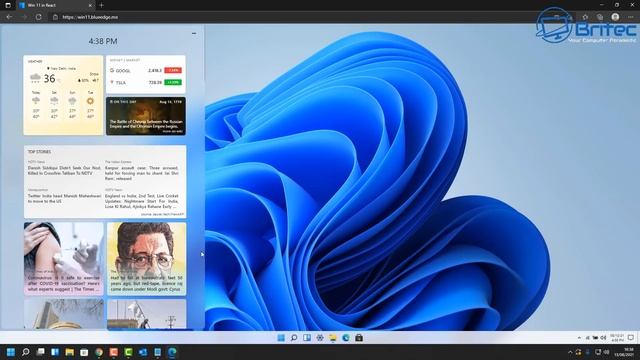Image resolution: width=640 pixels, height=360 pixels.
Task: Launch Edge from the emulated Windows 11 taskbar
Action: (x=346, y=338)
